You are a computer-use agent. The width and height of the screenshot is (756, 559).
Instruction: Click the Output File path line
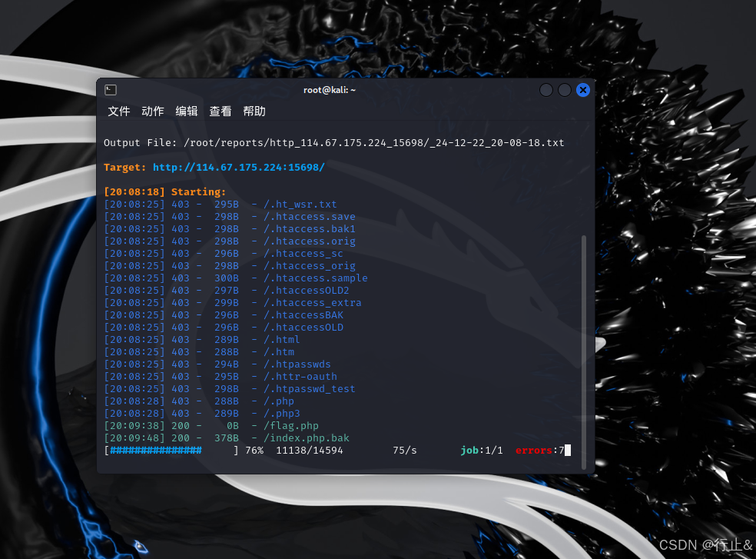tap(333, 142)
